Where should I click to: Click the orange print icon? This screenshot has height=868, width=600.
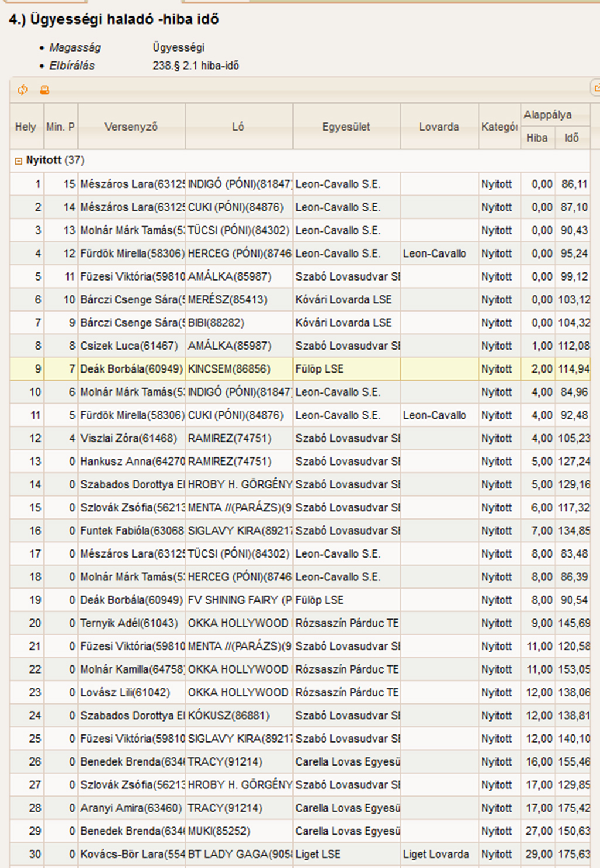pyautogui.click(x=45, y=90)
